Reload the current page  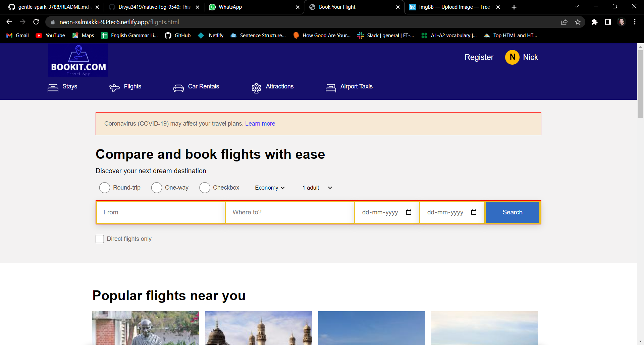coord(36,22)
